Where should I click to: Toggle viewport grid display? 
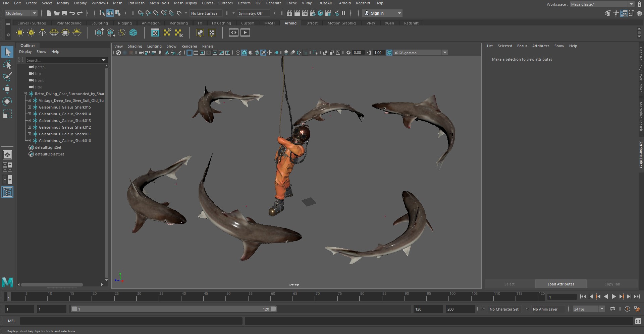(x=190, y=53)
